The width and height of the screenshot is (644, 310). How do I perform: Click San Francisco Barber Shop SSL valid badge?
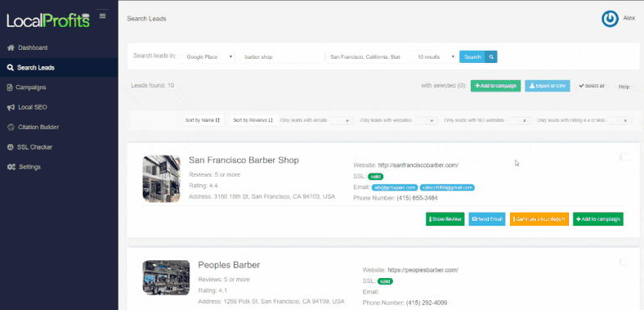375,177
